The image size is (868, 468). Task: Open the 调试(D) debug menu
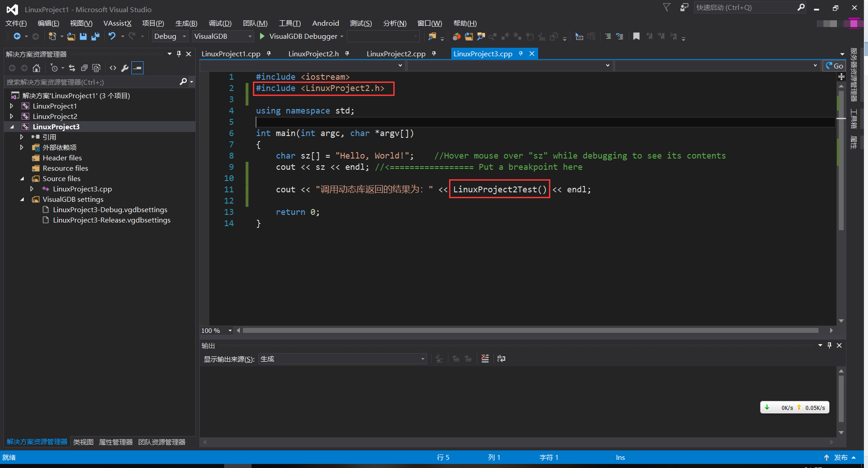coord(220,23)
